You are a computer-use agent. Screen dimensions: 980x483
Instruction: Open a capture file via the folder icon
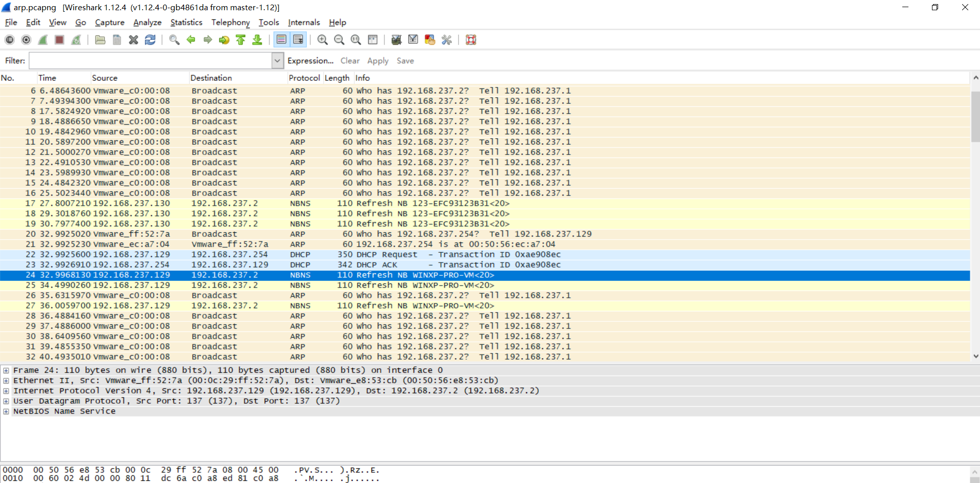100,40
